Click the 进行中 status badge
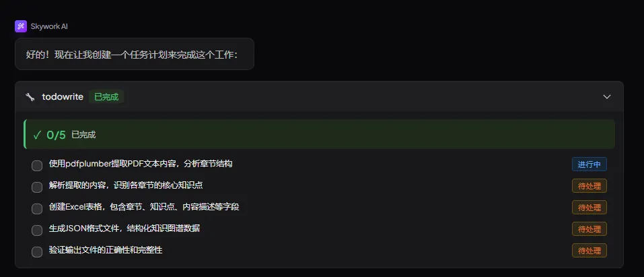Screen dimensions: 644x277 tap(589, 164)
